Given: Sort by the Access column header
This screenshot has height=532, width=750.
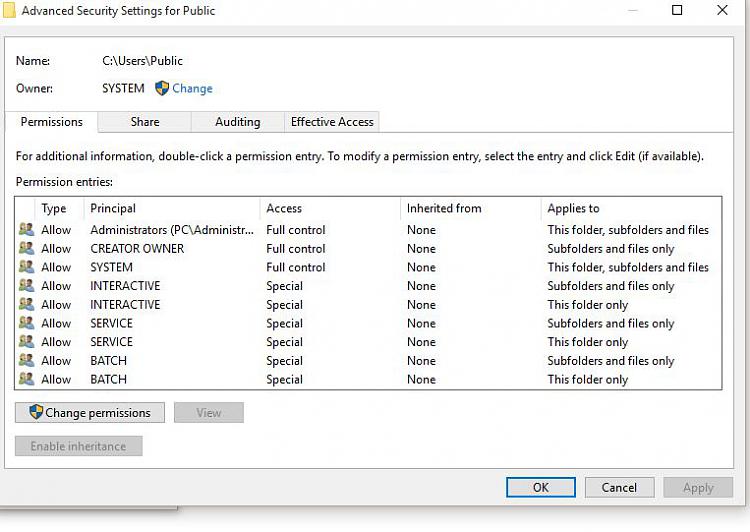Looking at the screenshot, I should (x=330, y=209).
